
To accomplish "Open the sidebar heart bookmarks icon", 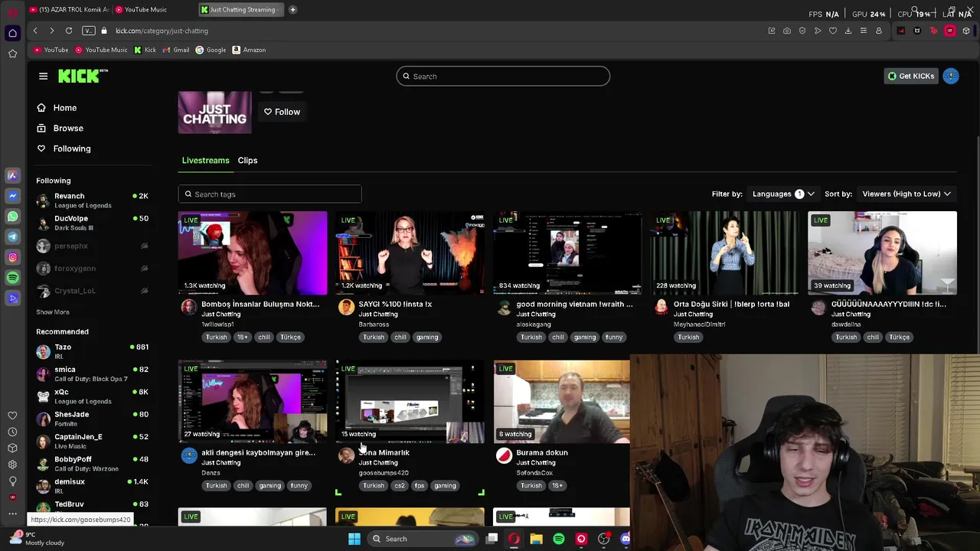I will click(x=12, y=416).
